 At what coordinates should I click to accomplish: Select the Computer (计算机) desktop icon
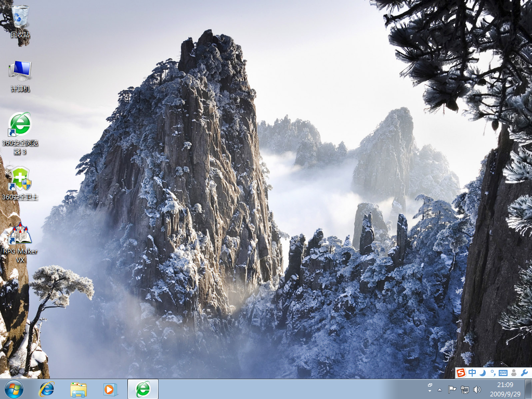20,76
